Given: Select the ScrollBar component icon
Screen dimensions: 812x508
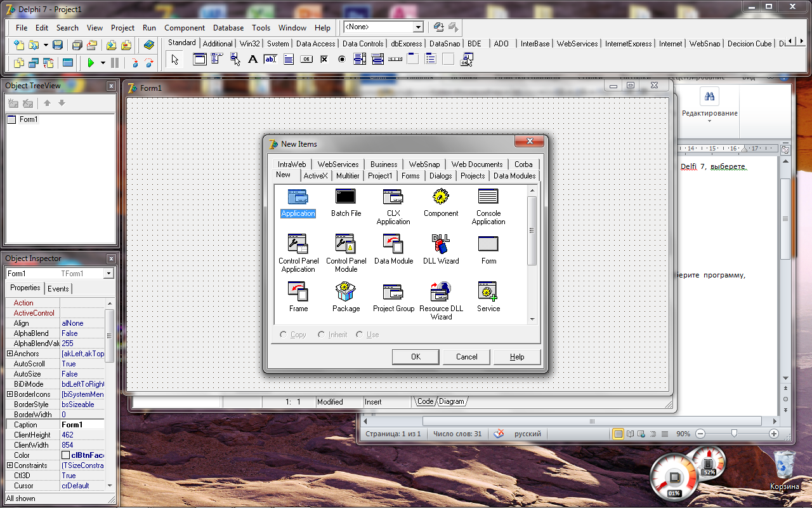Looking at the screenshot, I should click(395, 60).
